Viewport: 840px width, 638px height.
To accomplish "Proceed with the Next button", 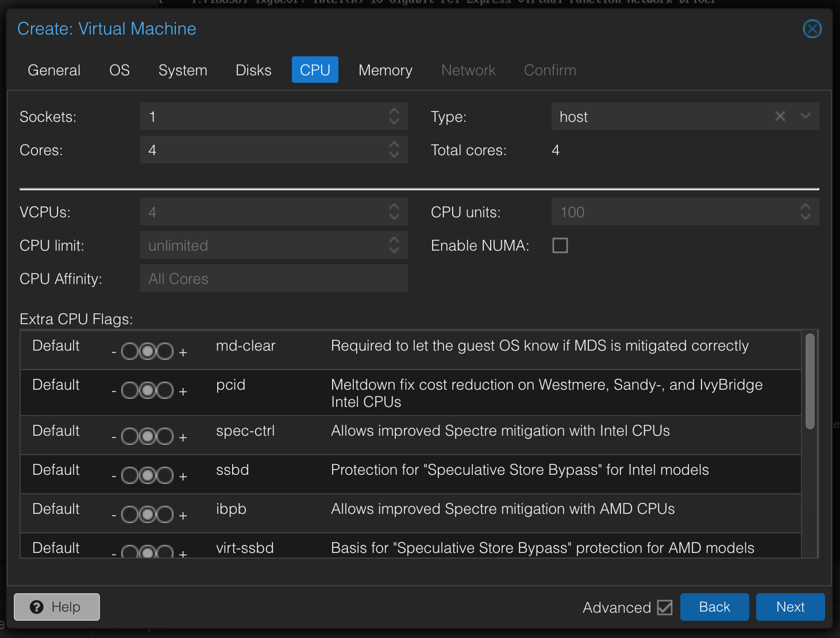I will (x=790, y=607).
